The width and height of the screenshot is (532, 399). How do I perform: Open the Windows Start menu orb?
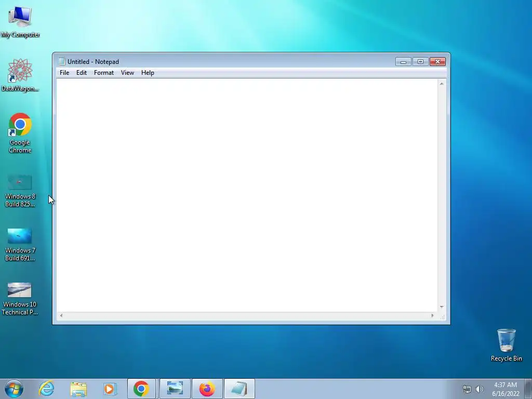pos(14,389)
